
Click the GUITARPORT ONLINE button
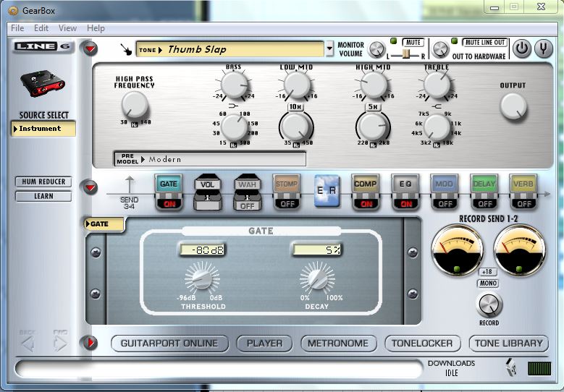(x=169, y=344)
